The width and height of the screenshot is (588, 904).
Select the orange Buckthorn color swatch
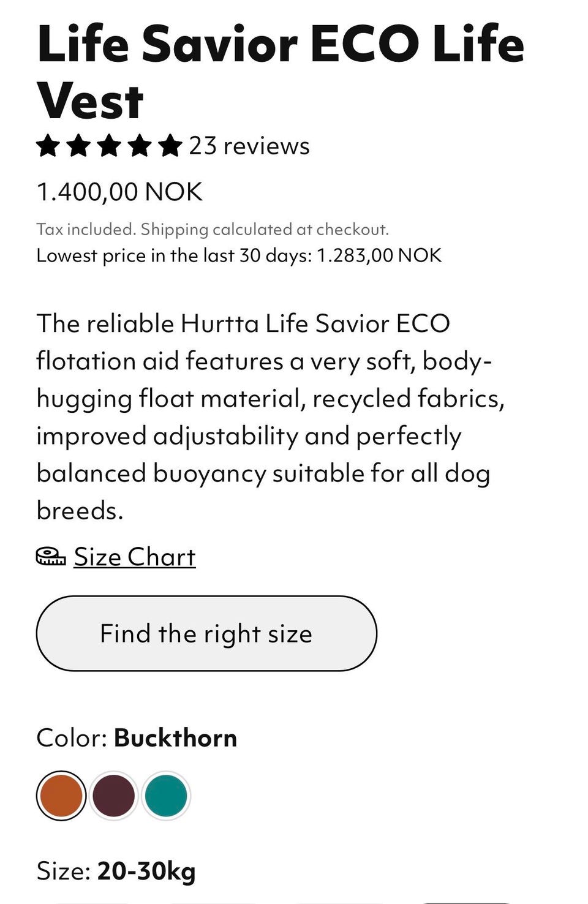click(61, 796)
